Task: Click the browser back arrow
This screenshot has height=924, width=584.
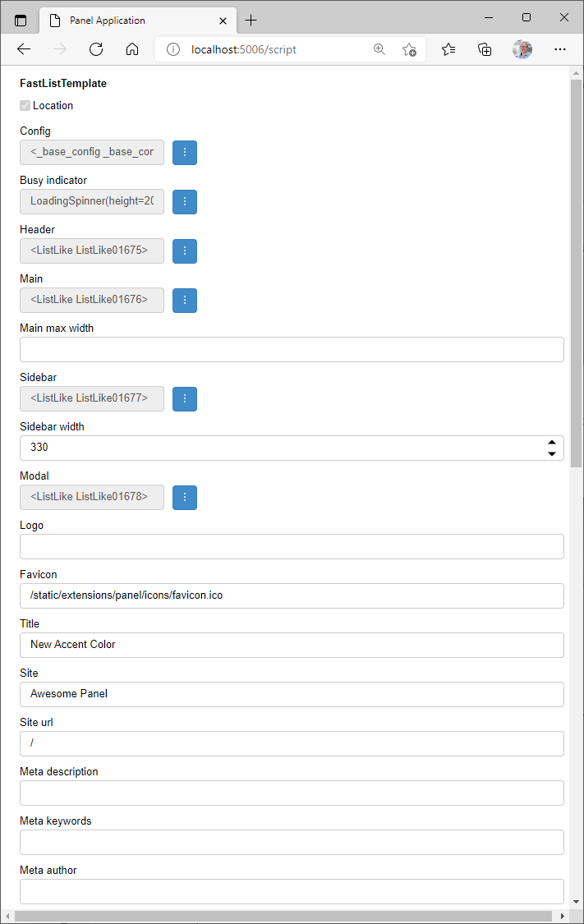Action: tap(23, 49)
